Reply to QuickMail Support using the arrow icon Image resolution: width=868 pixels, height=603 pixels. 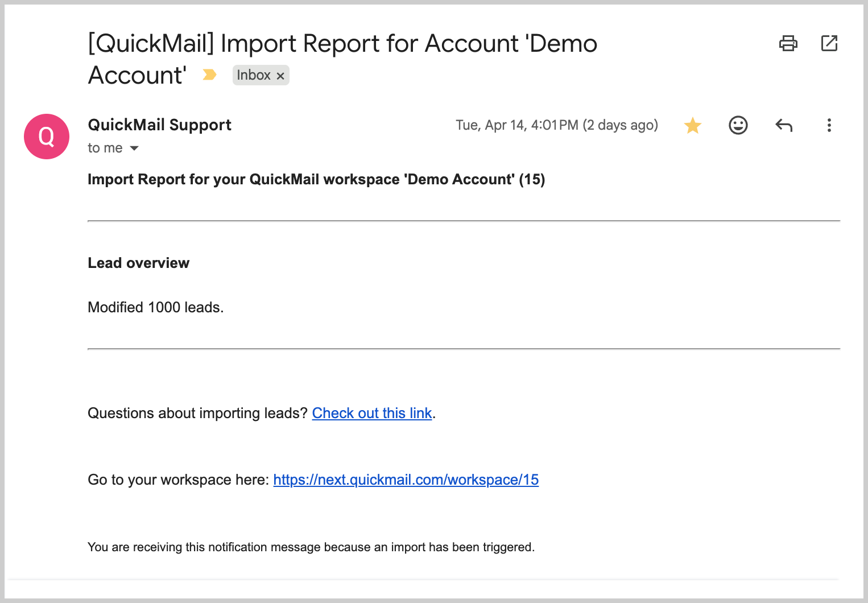[783, 125]
